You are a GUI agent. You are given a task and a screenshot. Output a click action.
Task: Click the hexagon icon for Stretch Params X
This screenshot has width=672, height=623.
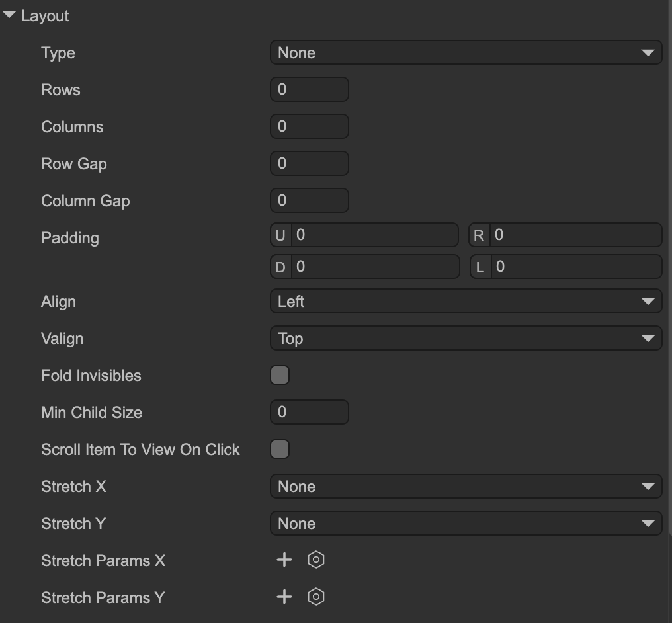tap(316, 560)
